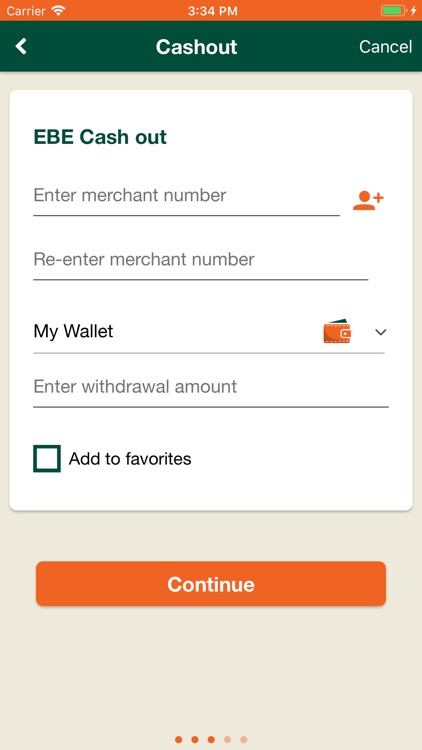The height and width of the screenshot is (750, 422).
Task: Tap the Cashout header title
Action: [x=197, y=46]
